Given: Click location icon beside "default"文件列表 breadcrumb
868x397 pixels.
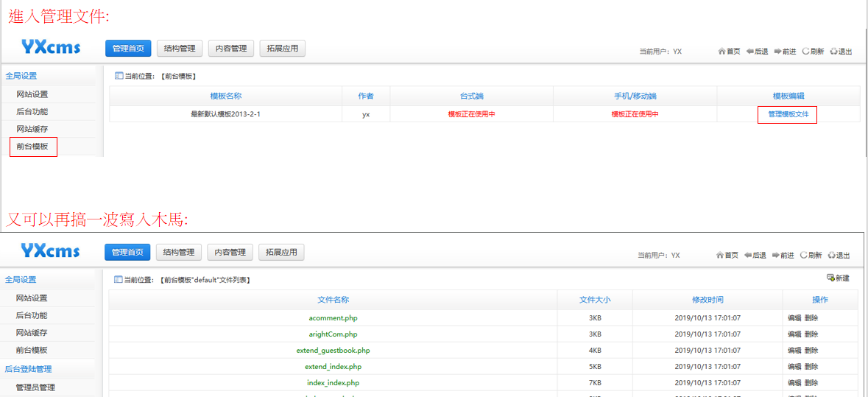Looking at the screenshot, I should coord(117,280).
